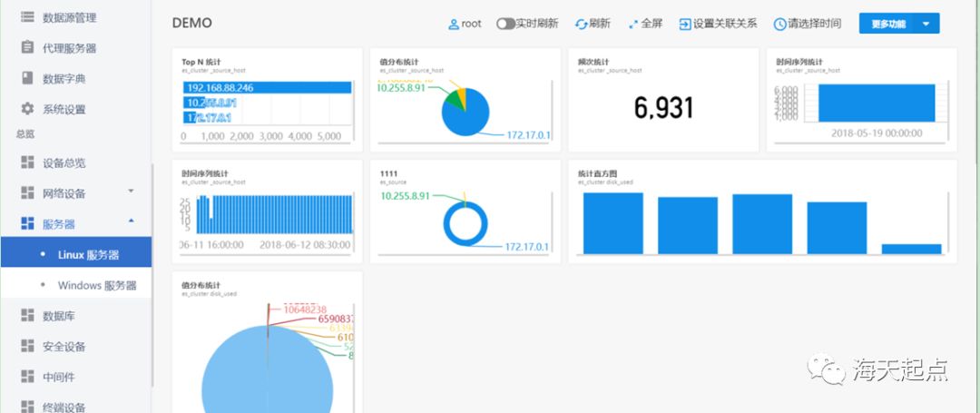
Task: Open the 更多功能 dropdown arrow
Action: tap(926, 24)
